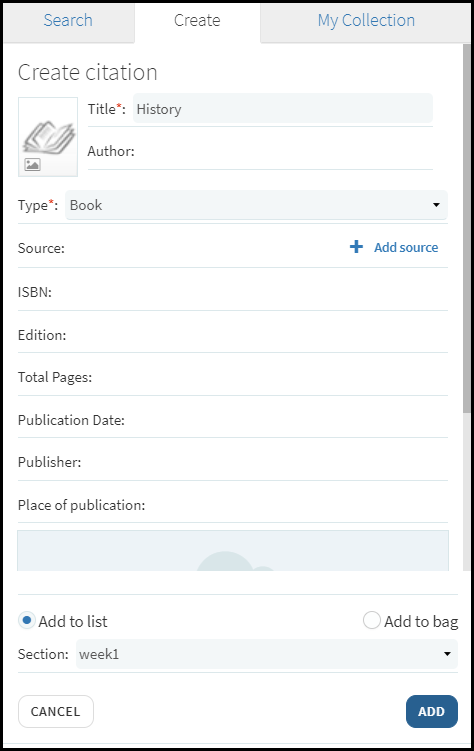Click the Publisher input field
The height and width of the screenshot is (751, 474).
265,462
